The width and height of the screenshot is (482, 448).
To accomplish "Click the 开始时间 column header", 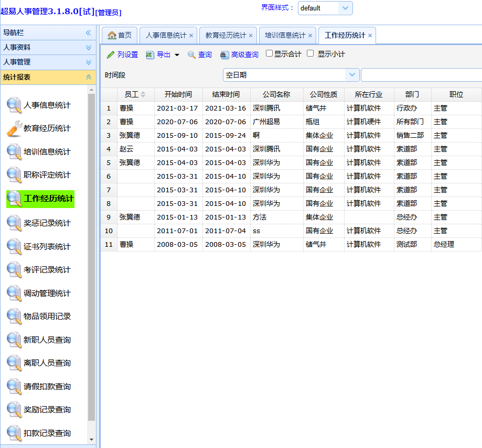I will click(178, 94).
